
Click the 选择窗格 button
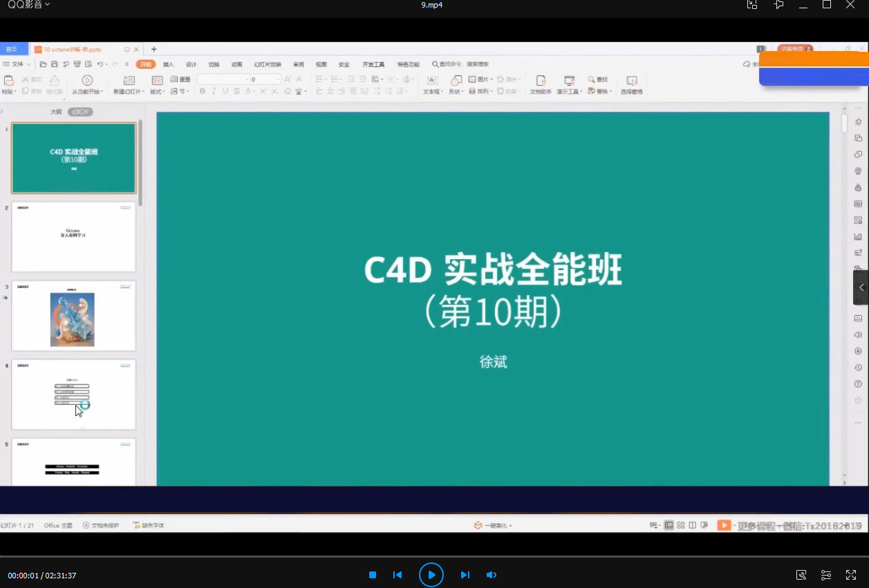631,81
